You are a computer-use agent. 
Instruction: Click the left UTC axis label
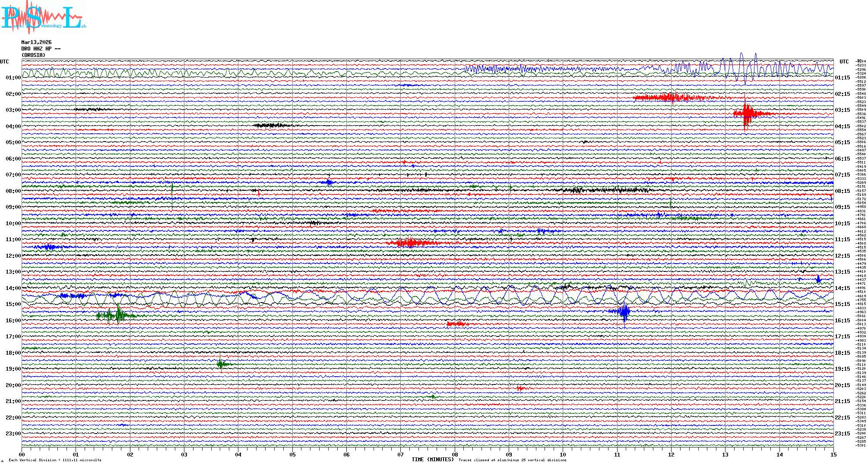tap(4, 62)
